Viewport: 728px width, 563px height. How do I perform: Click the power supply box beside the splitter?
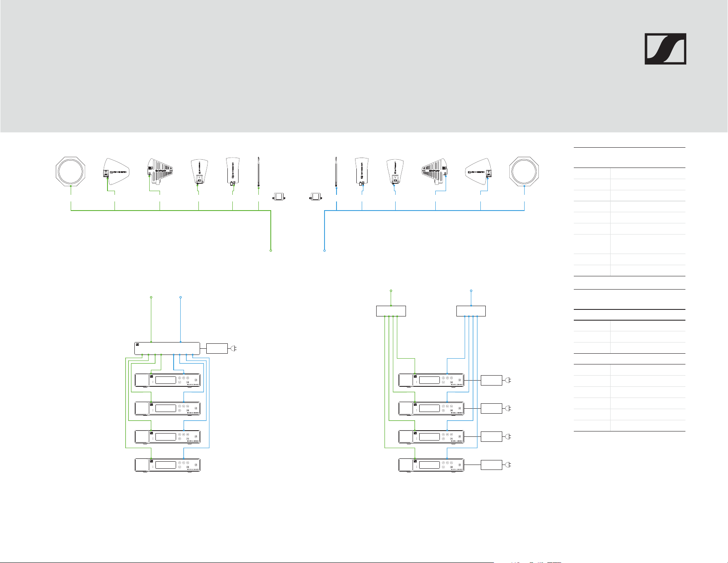tap(217, 348)
